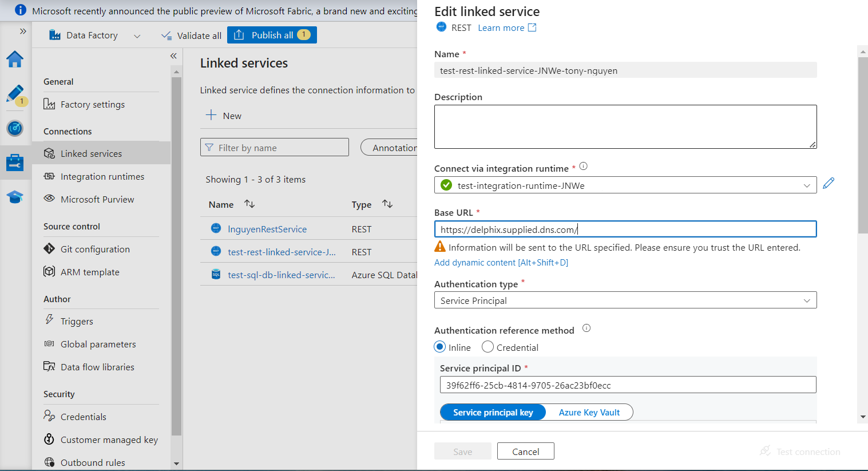This screenshot has width=868, height=471.
Task: Open the Monitor gauge icon
Action: click(x=15, y=128)
